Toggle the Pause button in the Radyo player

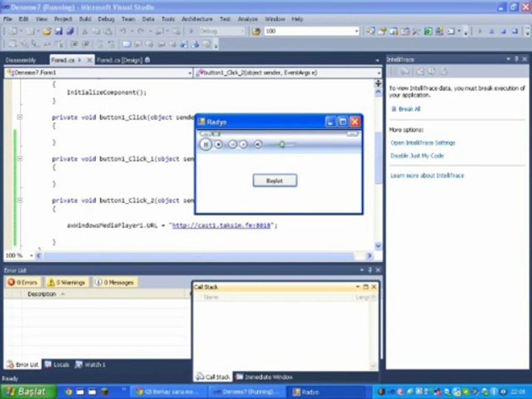coord(205,145)
